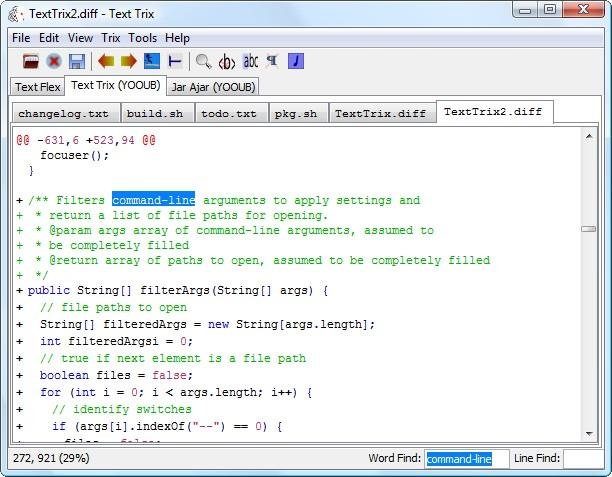Click the red X close file icon

point(54,61)
